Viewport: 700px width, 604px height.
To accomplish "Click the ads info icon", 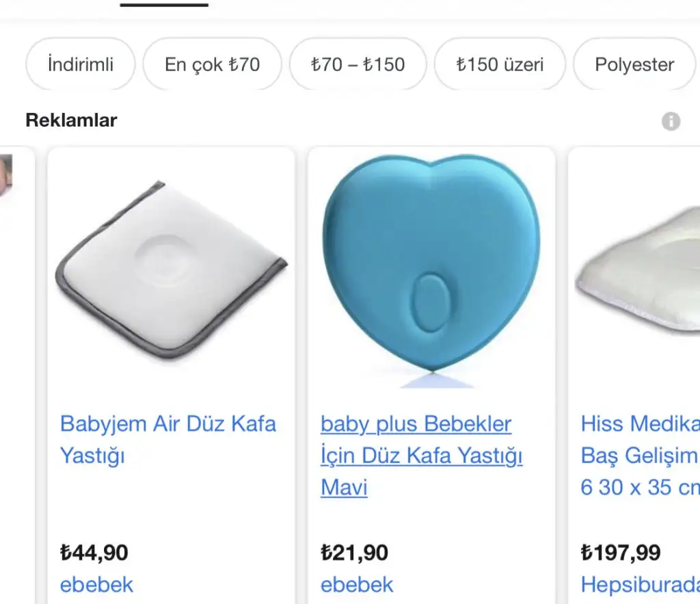I will [671, 122].
